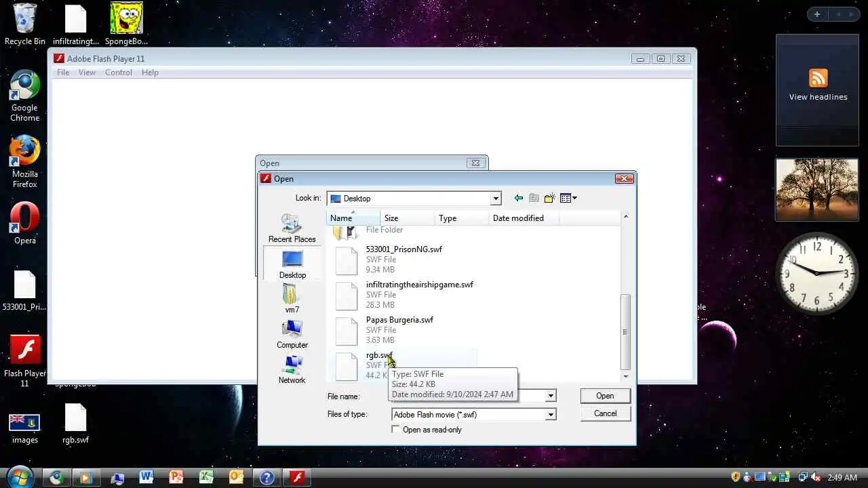Open the View Menu icon in dialog
Screen dimensions: 868x488
pyautogui.click(x=568, y=198)
